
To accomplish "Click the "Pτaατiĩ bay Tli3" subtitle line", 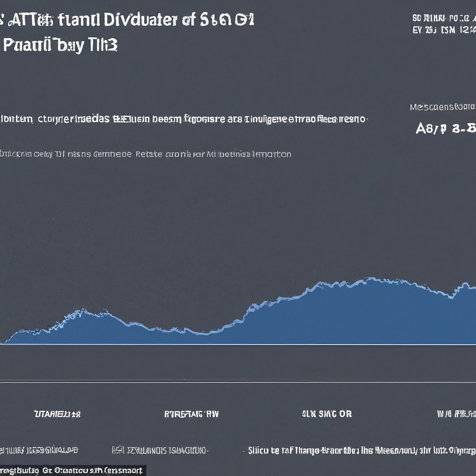I will (x=60, y=45).
